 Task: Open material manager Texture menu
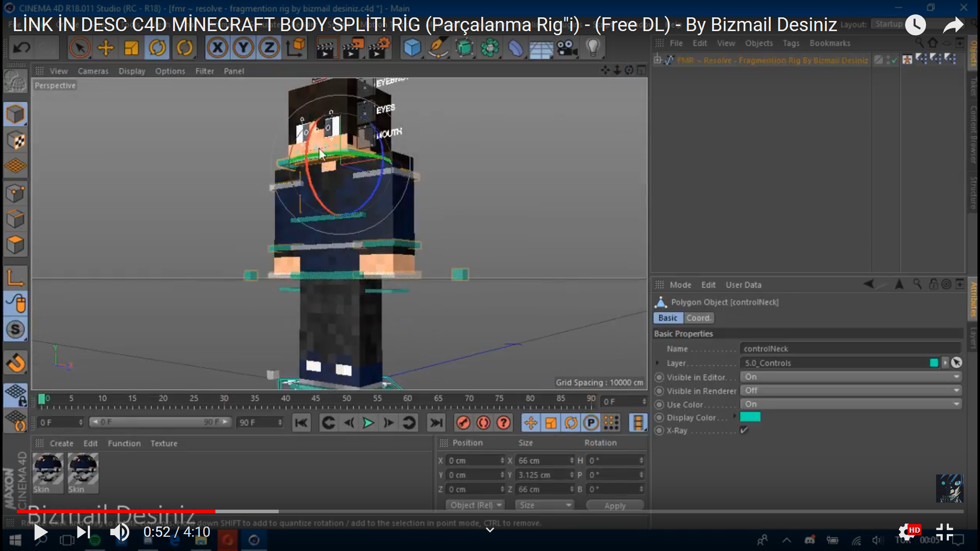(x=164, y=443)
